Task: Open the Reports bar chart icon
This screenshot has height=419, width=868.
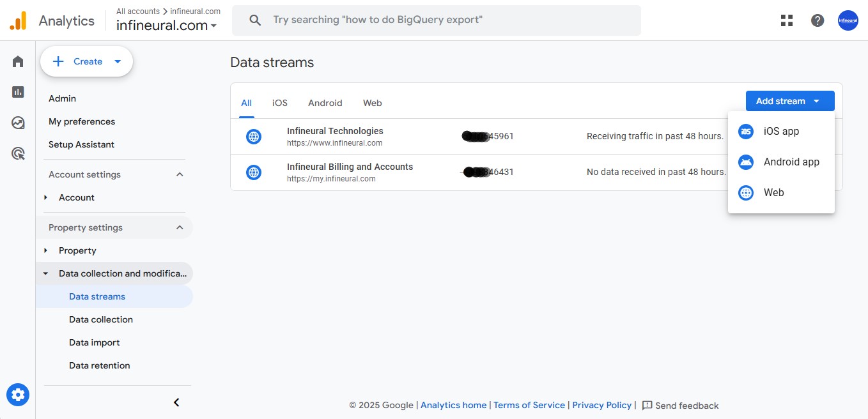Action: (18, 92)
